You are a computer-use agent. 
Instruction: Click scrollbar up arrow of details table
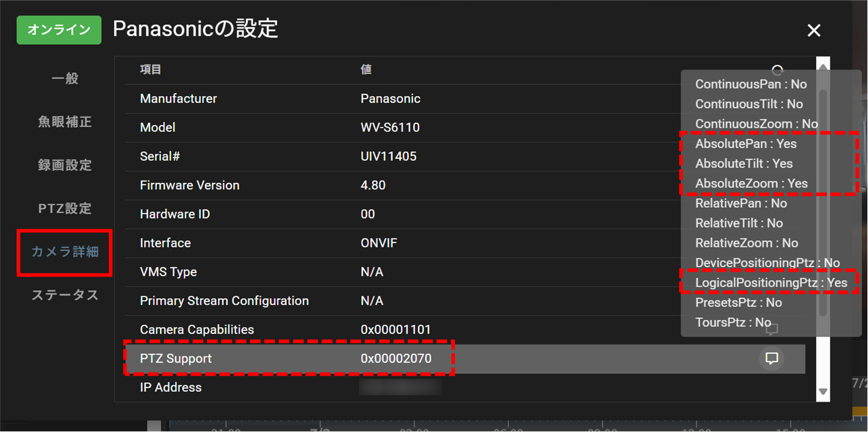tap(823, 66)
